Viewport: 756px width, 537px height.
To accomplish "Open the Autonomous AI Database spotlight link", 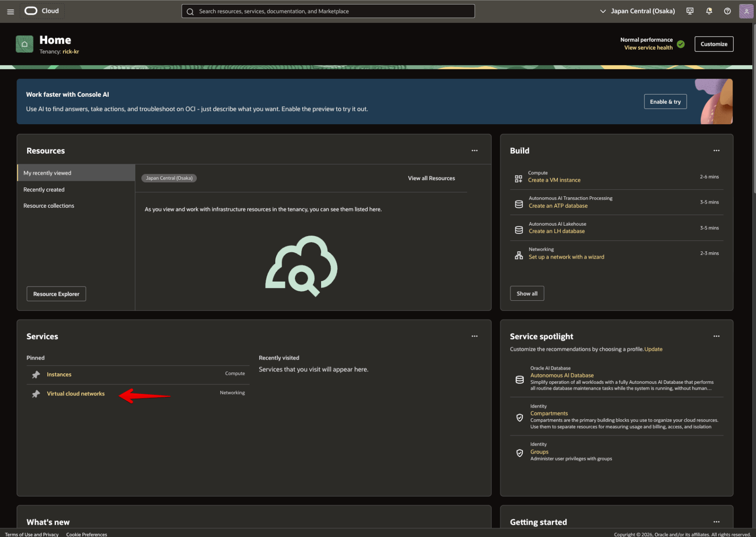I will point(562,375).
